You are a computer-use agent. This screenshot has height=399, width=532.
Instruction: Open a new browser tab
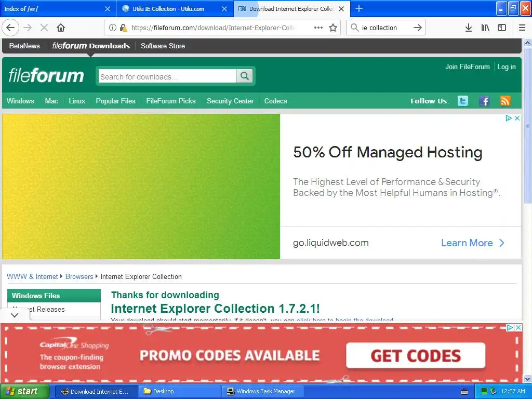tap(359, 8)
